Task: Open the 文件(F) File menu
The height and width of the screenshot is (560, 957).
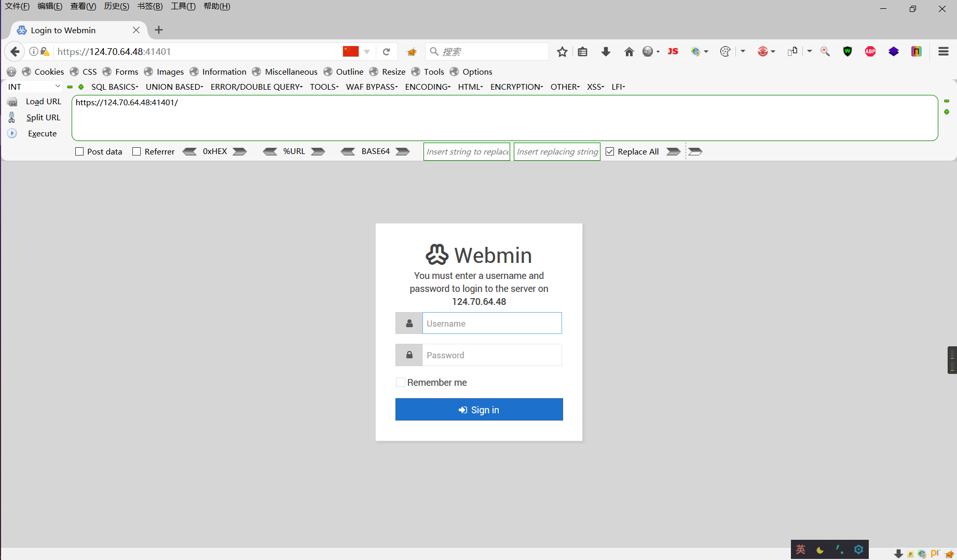Action: click(17, 6)
